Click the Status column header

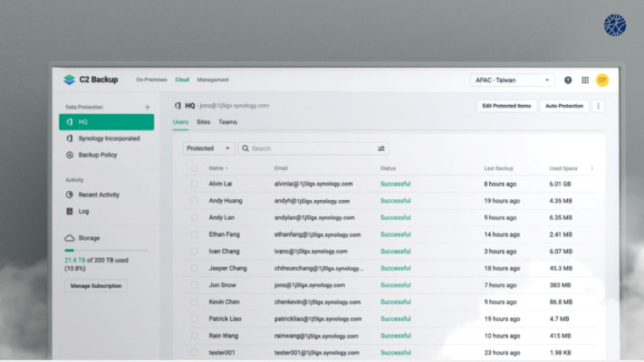click(388, 168)
